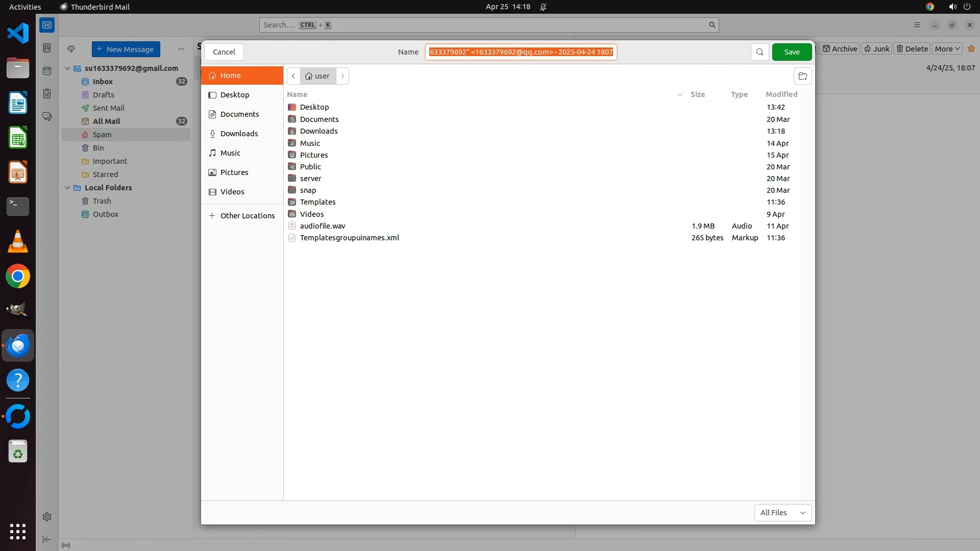Select audiofile.wav in file list
980x551 pixels.
coord(323,226)
